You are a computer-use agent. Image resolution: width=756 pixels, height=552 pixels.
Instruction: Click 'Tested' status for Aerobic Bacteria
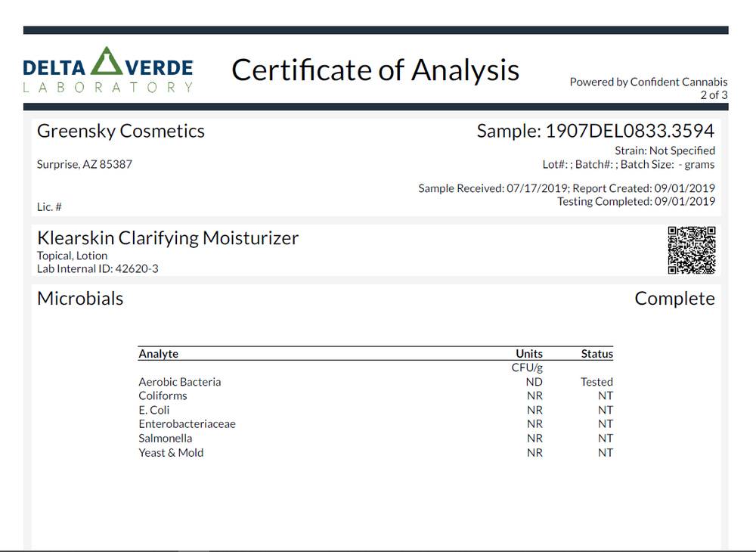click(x=597, y=382)
